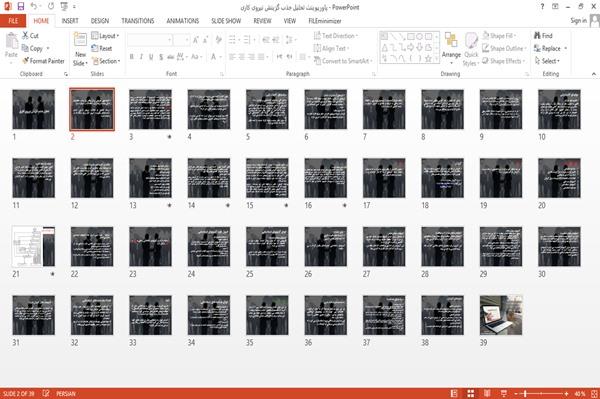Click the Undo arrow icon

(34, 7)
